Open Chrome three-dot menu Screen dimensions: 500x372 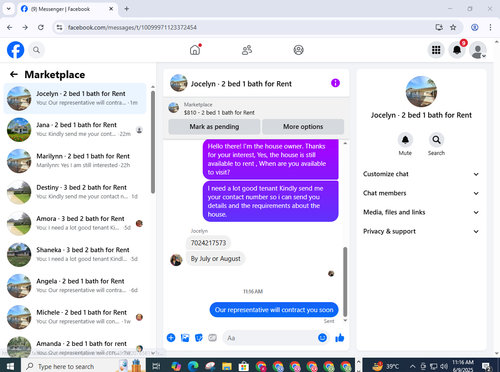click(490, 27)
